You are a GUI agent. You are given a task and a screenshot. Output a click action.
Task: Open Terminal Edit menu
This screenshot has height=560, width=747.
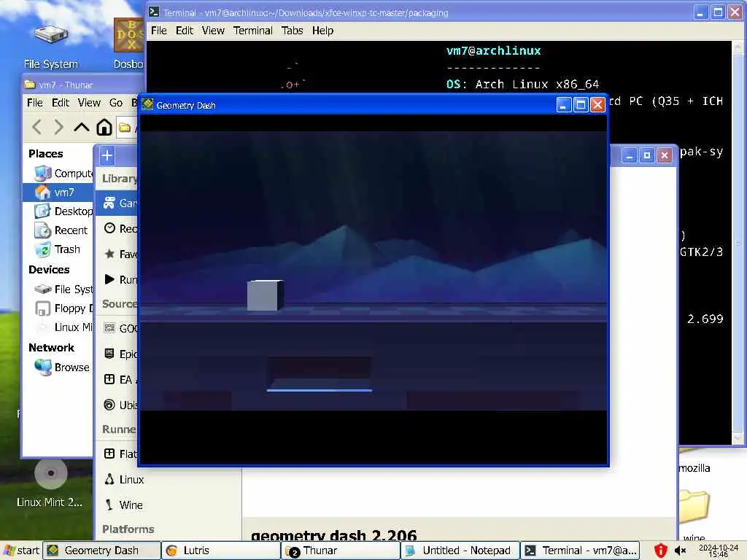tap(185, 31)
